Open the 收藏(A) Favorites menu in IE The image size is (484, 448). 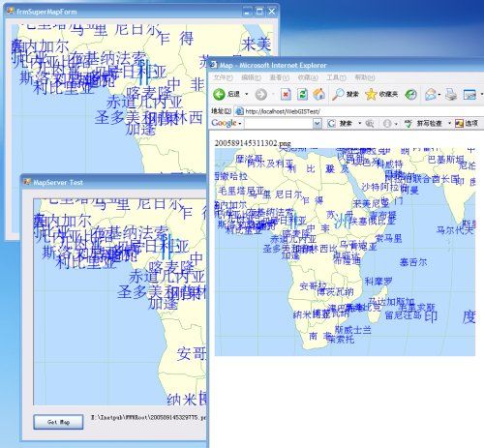pyautogui.click(x=308, y=77)
